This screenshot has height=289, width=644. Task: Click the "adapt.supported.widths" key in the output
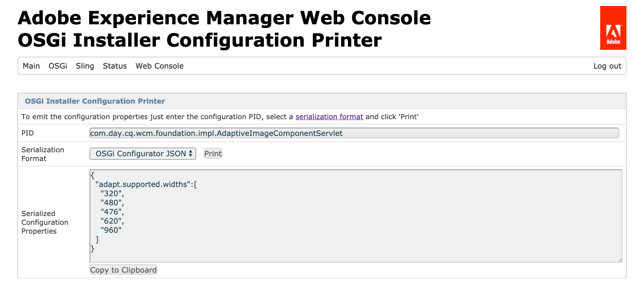(x=143, y=185)
